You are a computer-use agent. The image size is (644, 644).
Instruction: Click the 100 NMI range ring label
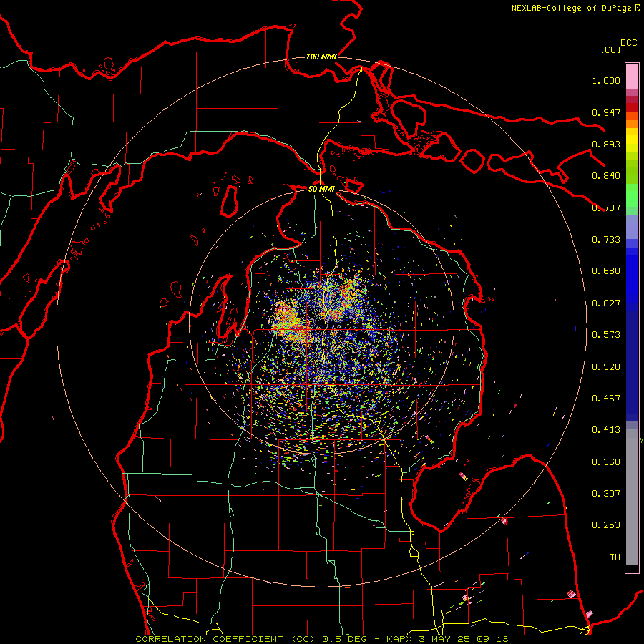coord(321,57)
